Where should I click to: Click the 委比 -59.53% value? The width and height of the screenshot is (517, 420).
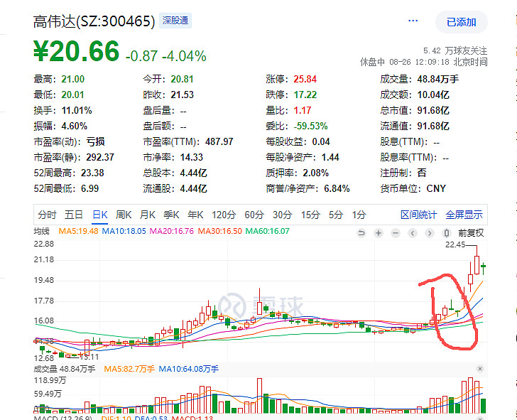(310, 126)
